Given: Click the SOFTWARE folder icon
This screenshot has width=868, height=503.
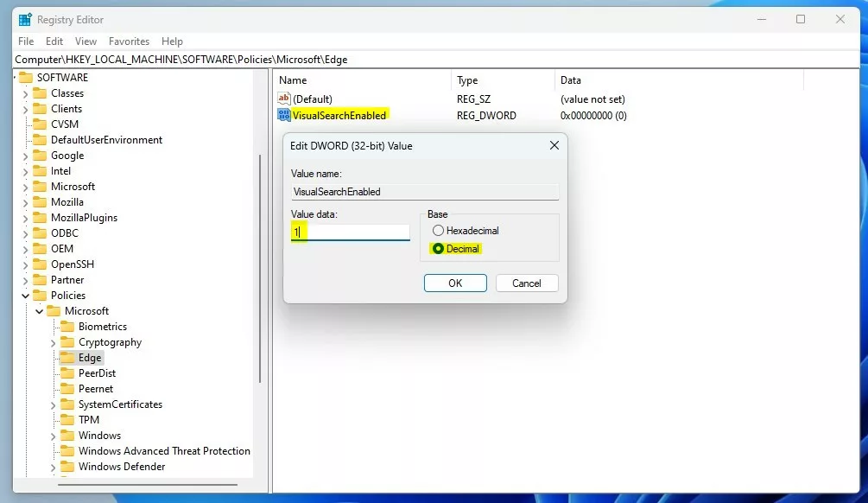Looking at the screenshot, I should pyautogui.click(x=25, y=77).
